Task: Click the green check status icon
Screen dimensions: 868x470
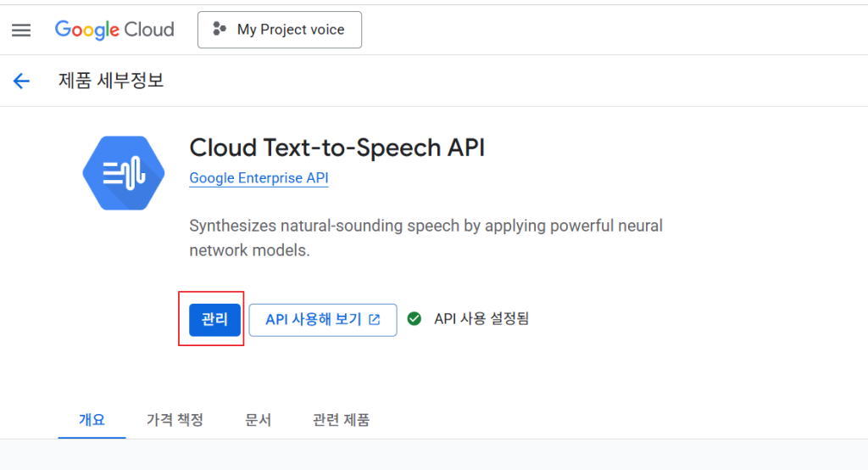Action: point(415,319)
